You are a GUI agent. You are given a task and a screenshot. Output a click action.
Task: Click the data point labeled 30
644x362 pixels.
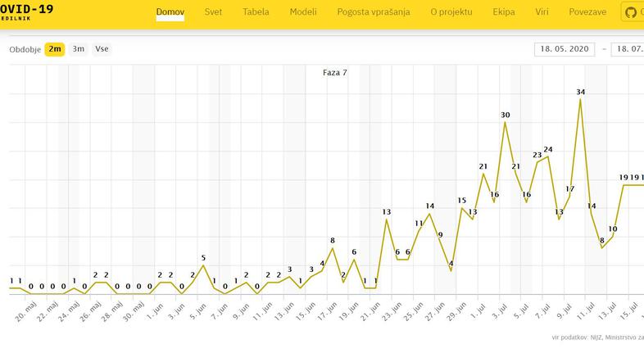506,123
